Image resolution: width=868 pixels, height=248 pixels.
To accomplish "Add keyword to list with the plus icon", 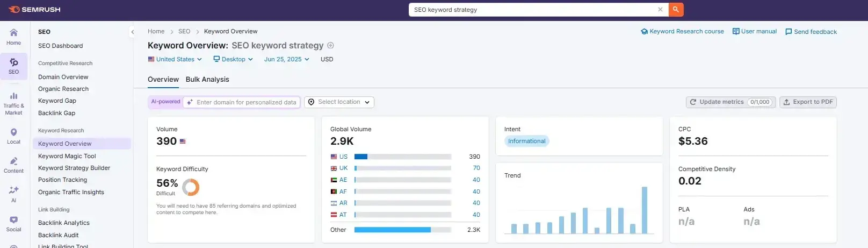I will (x=331, y=45).
